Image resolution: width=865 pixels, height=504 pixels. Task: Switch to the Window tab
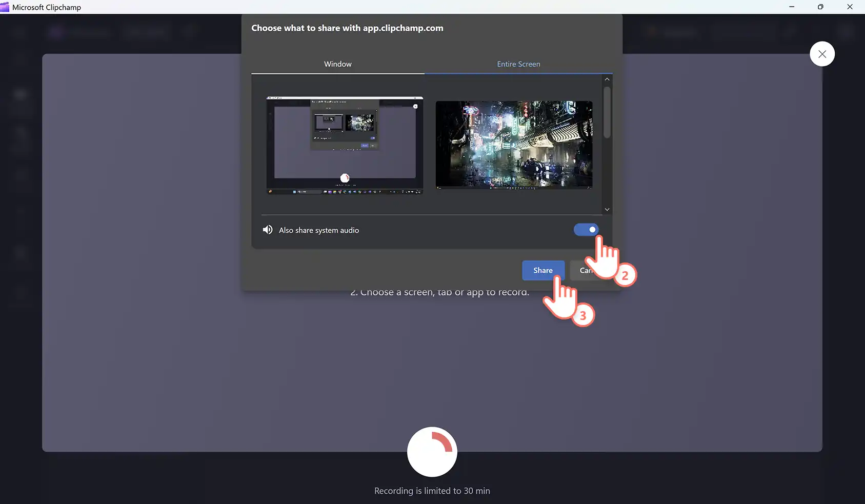(337, 64)
